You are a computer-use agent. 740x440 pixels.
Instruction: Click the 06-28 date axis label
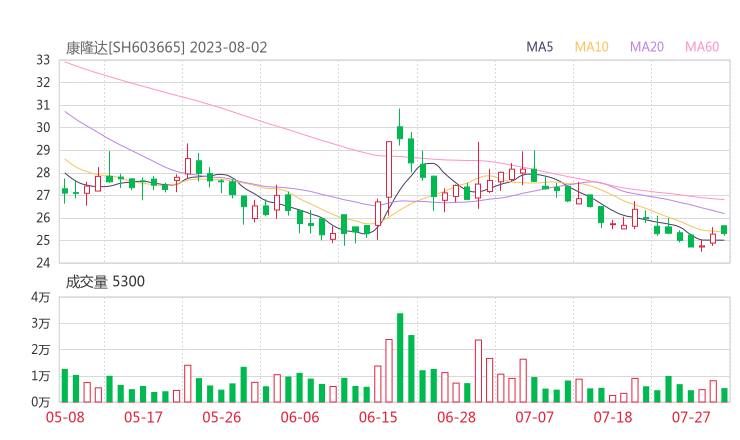(x=456, y=417)
